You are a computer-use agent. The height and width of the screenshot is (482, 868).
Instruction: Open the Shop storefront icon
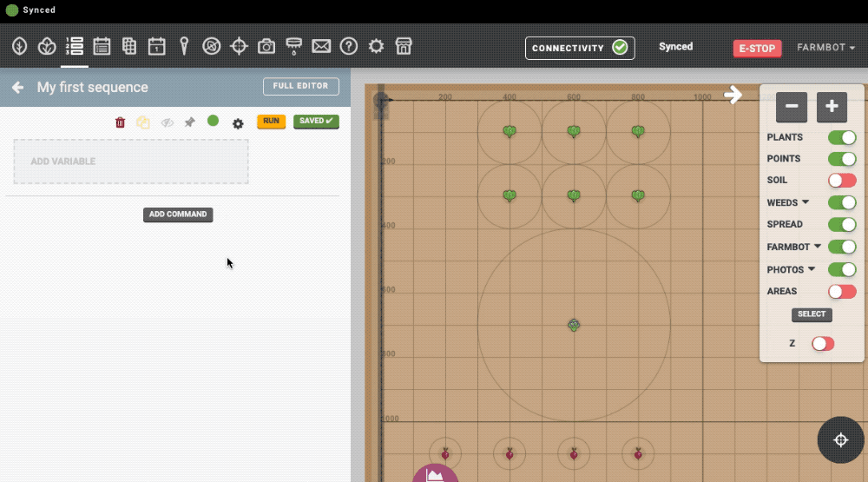pos(403,46)
